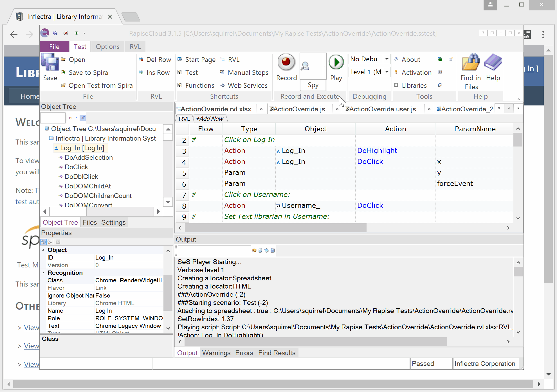The height and width of the screenshot is (392, 557).
Task: Expand the Level 1 verbosity dropdown
Action: pos(387,72)
